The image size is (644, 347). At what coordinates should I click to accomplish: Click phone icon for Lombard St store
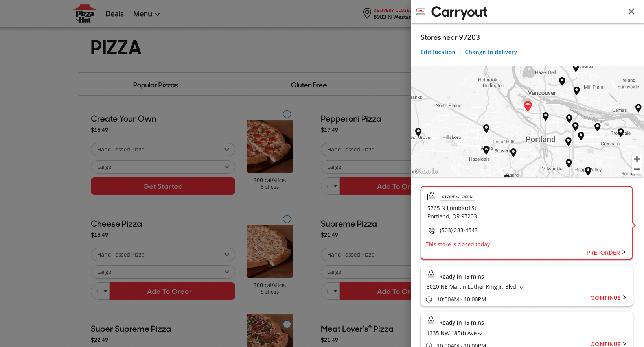pyautogui.click(x=432, y=231)
